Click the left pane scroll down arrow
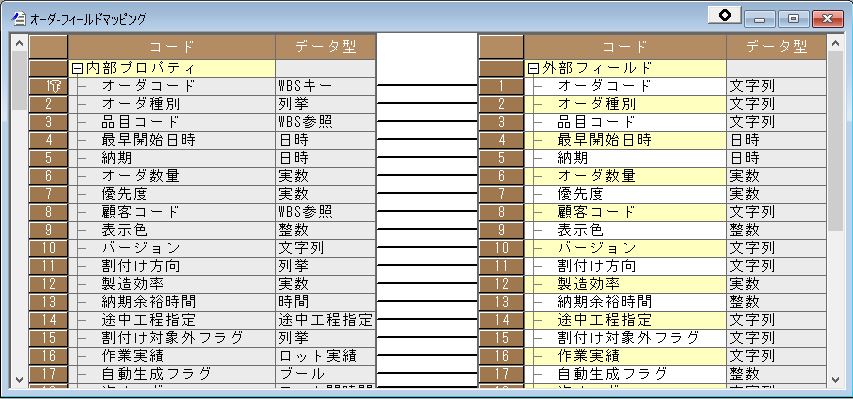853x399 pixels. coord(20,379)
